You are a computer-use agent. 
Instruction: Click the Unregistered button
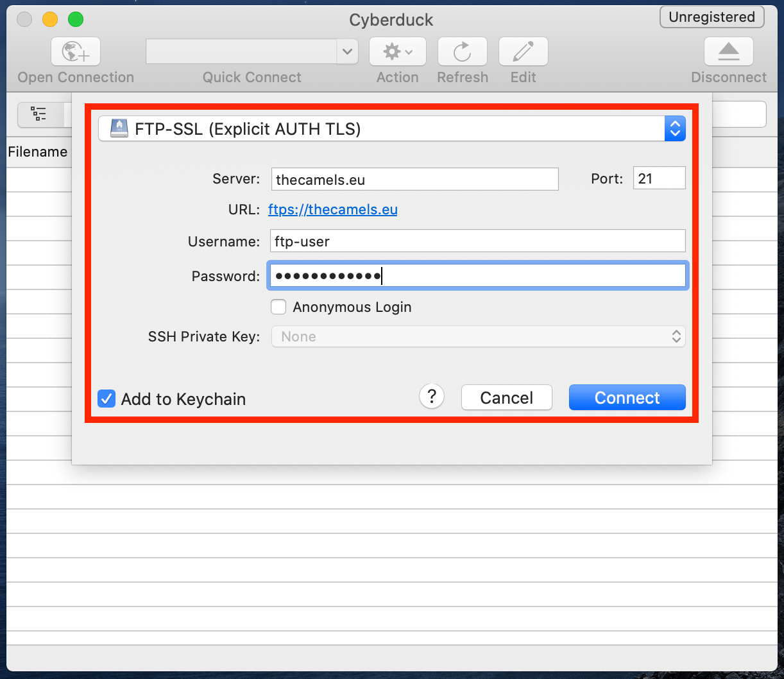712,17
